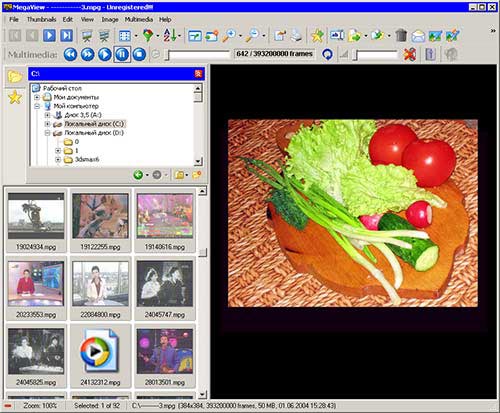Viewport: 500px width, 413px height.
Task: Expand the Локальный диск (C:) node
Action: point(47,124)
